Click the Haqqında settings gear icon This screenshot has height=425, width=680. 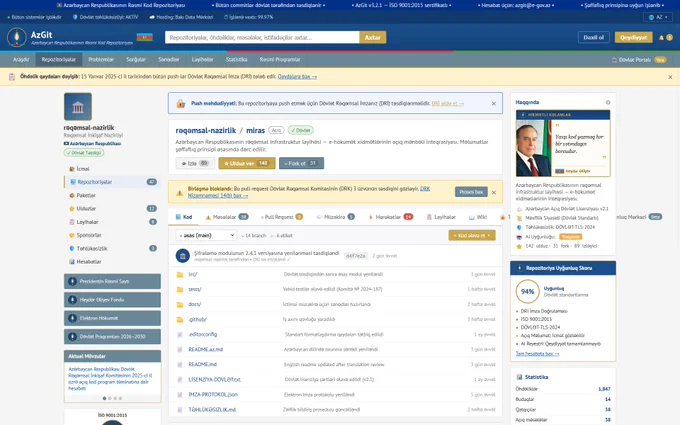click(x=608, y=102)
